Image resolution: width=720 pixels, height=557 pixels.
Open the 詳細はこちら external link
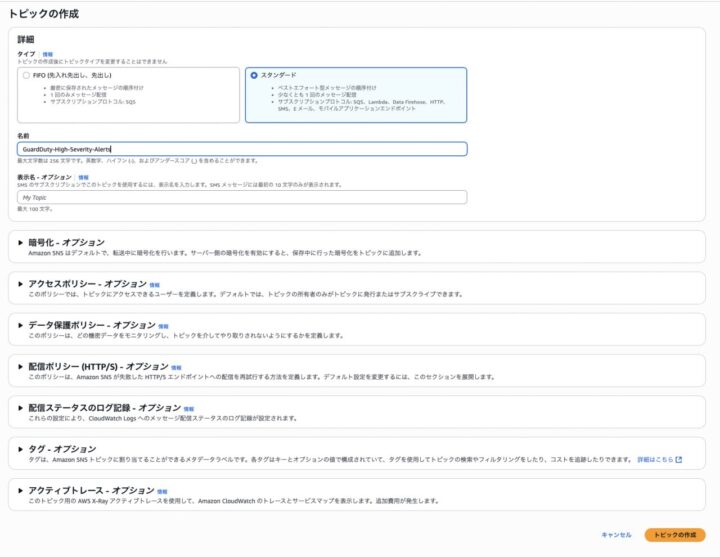(659, 460)
